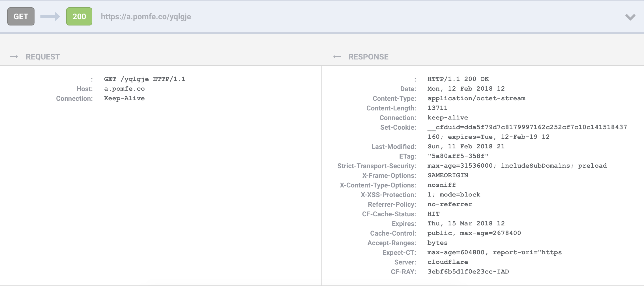The height and width of the screenshot is (286, 644).
Task: Click the arrow between GET and 200
Action: tap(50, 16)
